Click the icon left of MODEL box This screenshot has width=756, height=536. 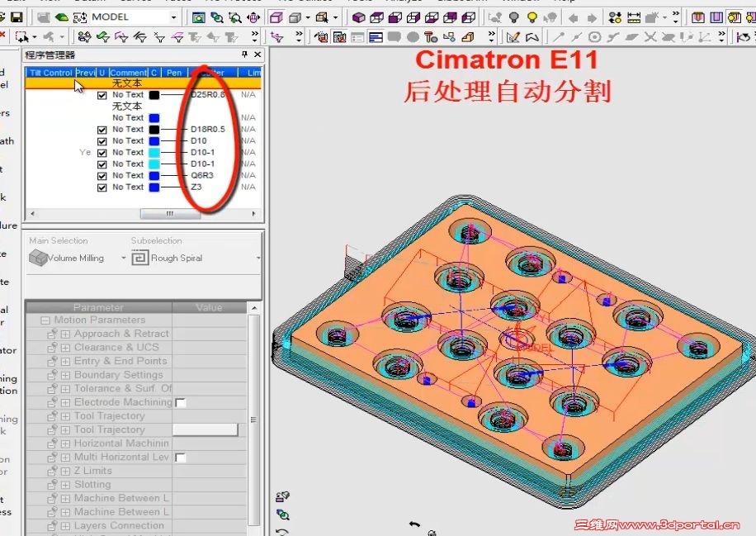80,18
